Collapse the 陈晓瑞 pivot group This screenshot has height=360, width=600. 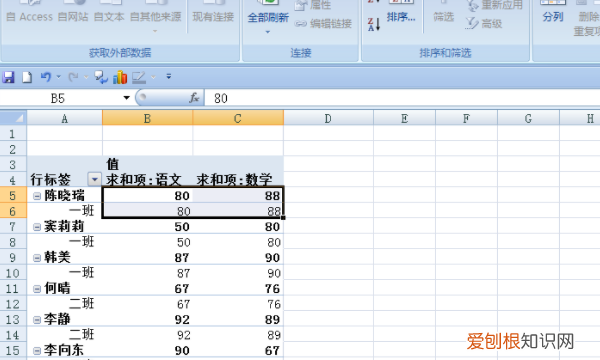37,196
